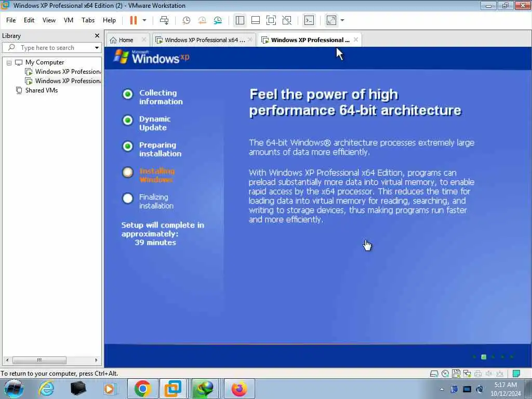The image size is (532, 399).
Task: Revert virtual machine to previous snapshot
Action: point(202,20)
